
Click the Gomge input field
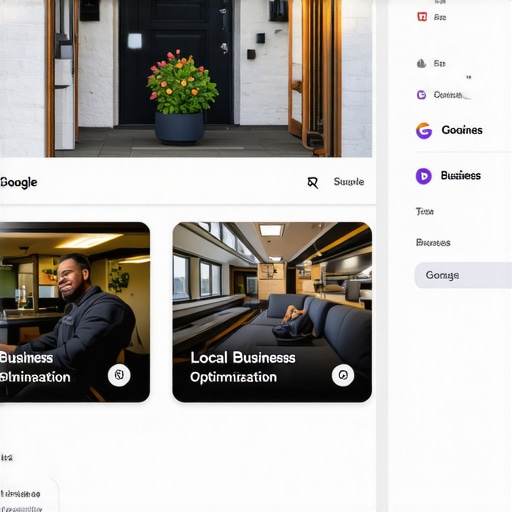463,275
